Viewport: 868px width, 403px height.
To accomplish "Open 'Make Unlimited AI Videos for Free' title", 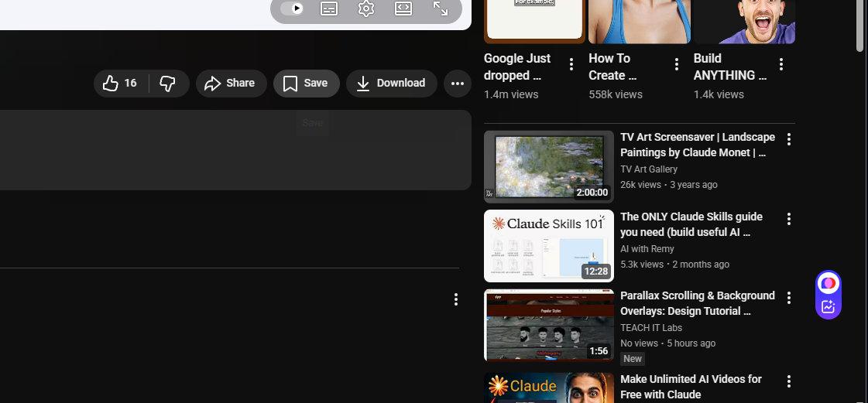I will point(691,387).
